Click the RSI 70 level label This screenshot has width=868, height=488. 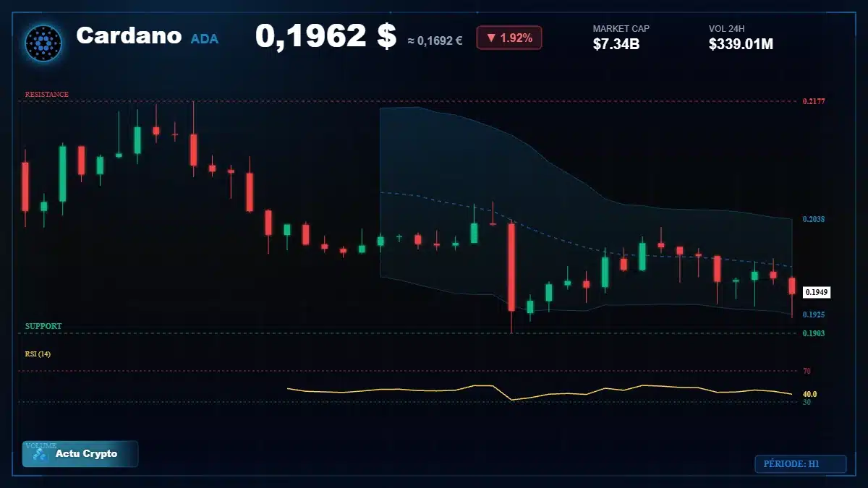click(x=807, y=371)
